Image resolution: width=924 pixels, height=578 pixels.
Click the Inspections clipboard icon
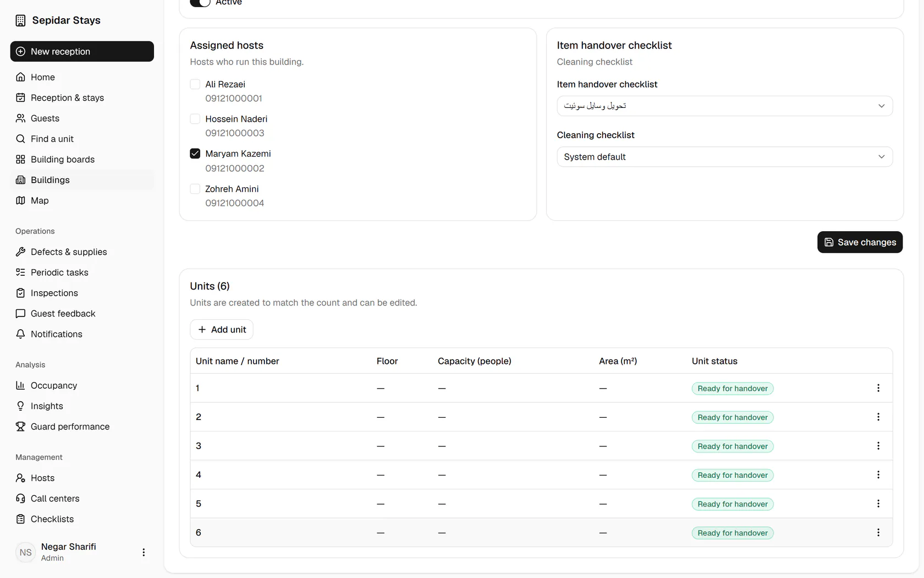tap(20, 293)
